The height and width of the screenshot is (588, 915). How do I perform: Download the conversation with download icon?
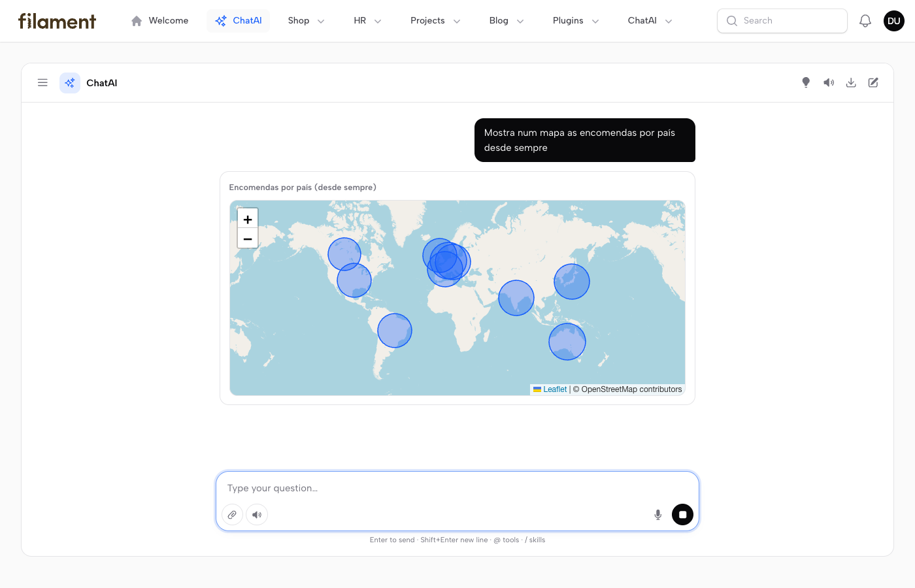click(851, 82)
